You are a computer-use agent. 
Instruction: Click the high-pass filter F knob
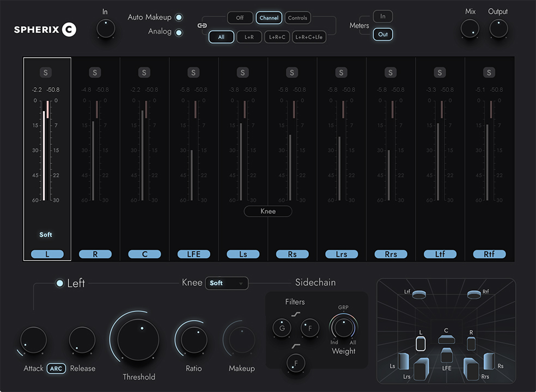pos(296,363)
